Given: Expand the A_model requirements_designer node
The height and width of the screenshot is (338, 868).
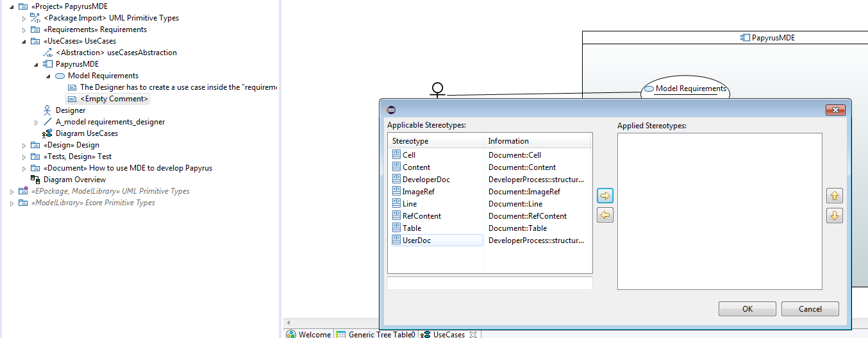Looking at the screenshot, I should pos(37,122).
